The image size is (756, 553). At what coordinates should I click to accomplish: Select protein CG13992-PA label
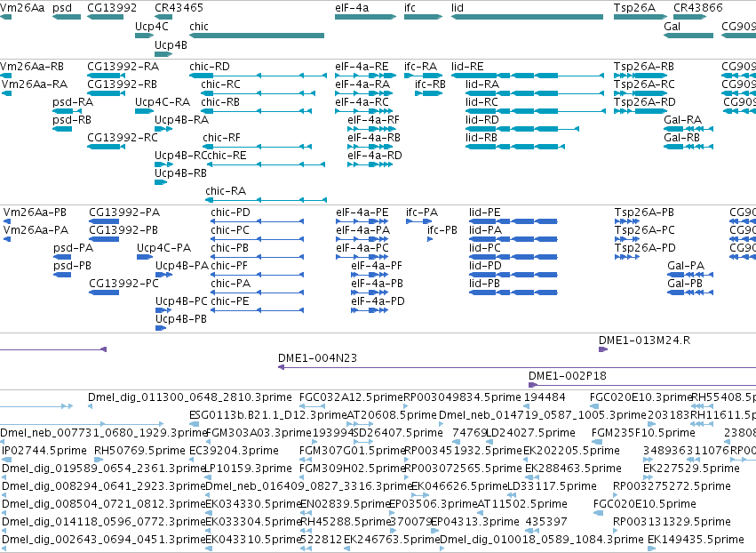point(124,212)
